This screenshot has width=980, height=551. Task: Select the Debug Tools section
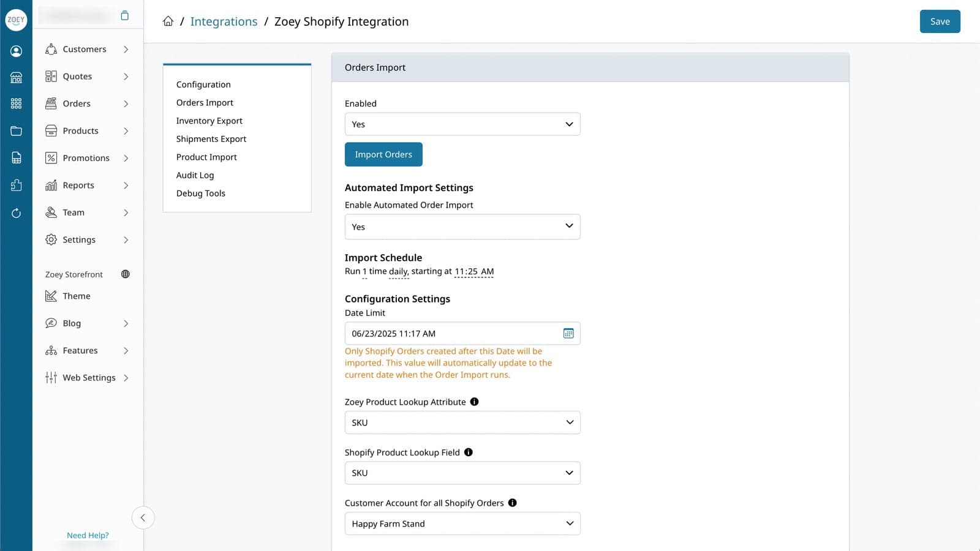coord(200,193)
